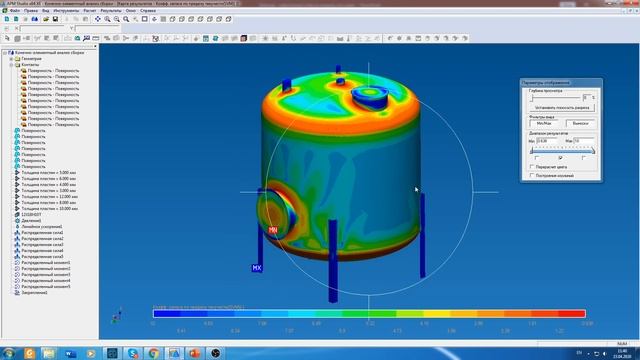Open PowerPoint from the taskbar
Screen dimensions: 640x360
pyautogui.click(x=195, y=353)
